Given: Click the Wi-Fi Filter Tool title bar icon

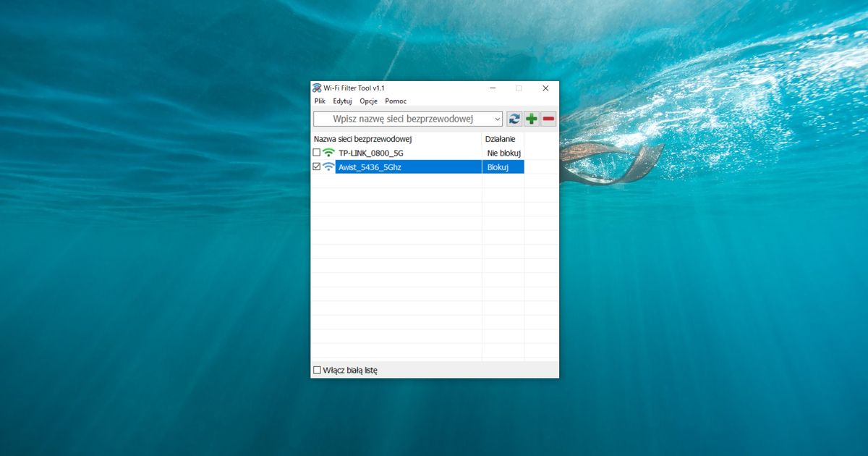Looking at the screenshot, I should (x=316, y=88).
